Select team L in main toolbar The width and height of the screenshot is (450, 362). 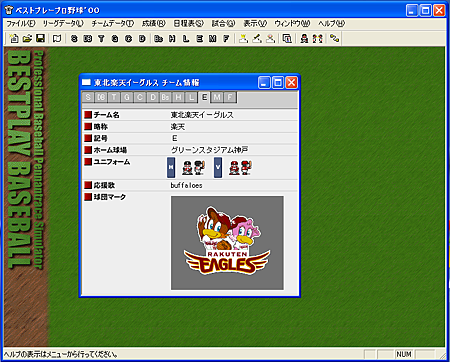pos(186,39)
